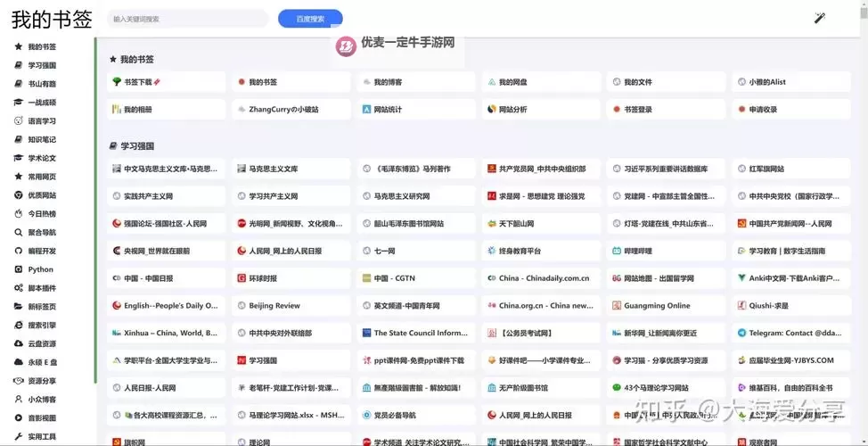Viewport: 868px width, 446px height.
Task: Open the 书签下载 bookmark card
Action: [x=167, y=82]
